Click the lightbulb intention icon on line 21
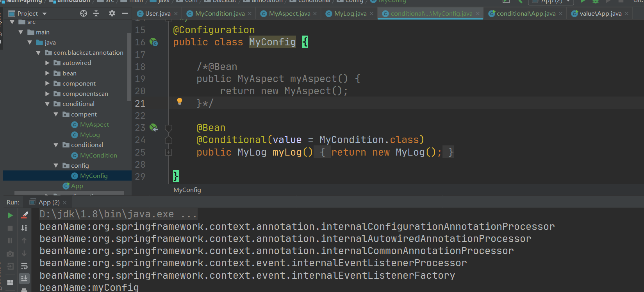 pos(180,102)
